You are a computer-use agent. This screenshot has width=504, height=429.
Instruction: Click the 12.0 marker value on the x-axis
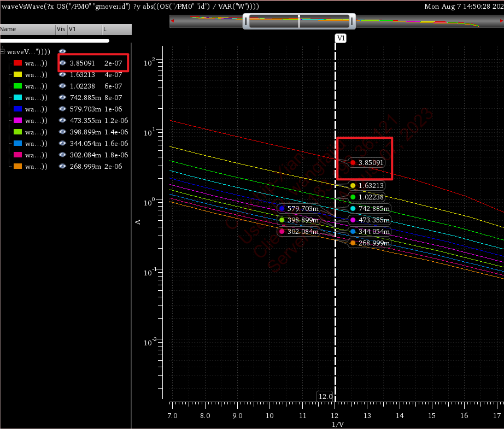point(326,396)
